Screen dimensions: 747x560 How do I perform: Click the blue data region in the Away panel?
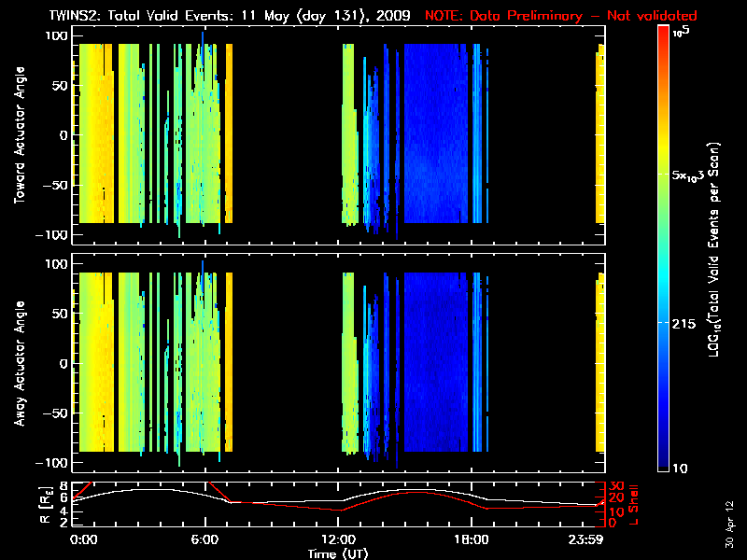point(434,364)
